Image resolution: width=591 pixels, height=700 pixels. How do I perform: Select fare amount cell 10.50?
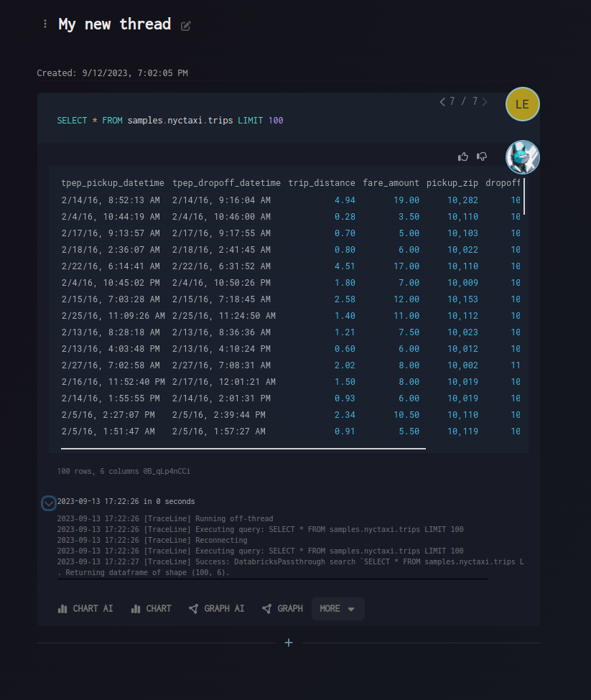tap(406, 415)
